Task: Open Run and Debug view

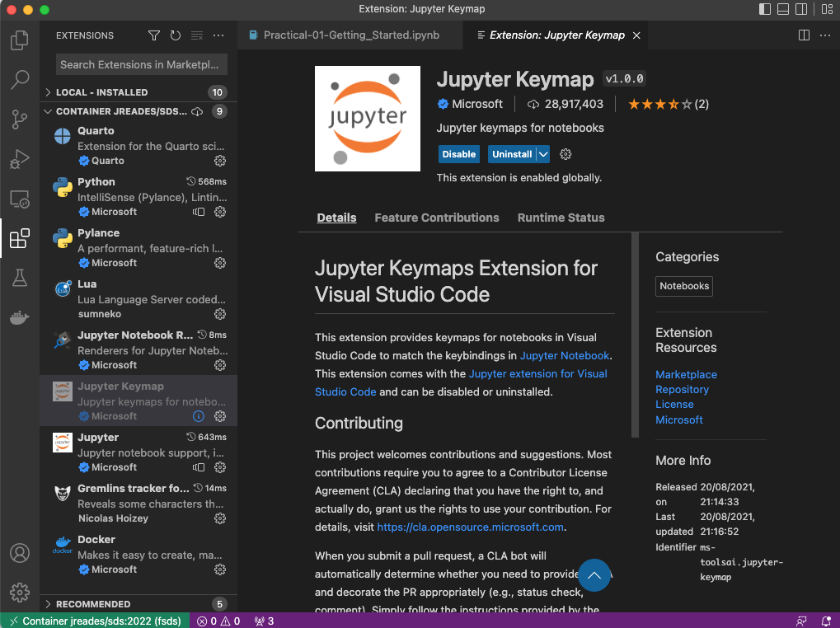Action: click(19, 159)
